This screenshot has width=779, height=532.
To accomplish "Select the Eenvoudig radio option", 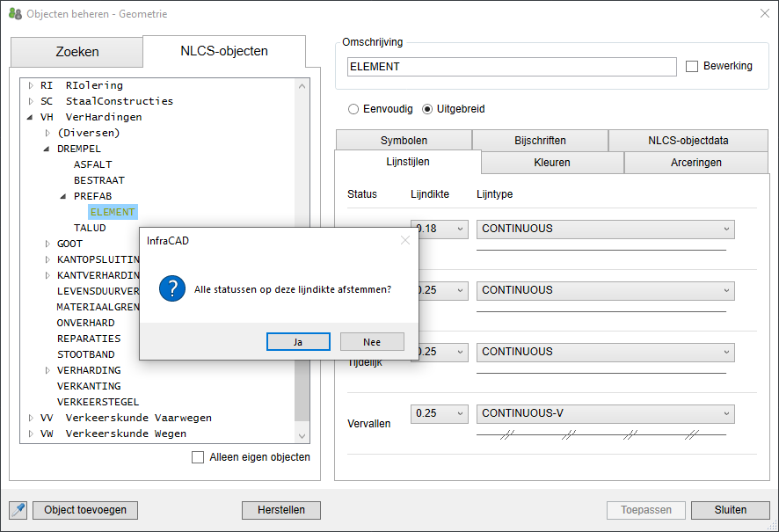I will 353,110.
